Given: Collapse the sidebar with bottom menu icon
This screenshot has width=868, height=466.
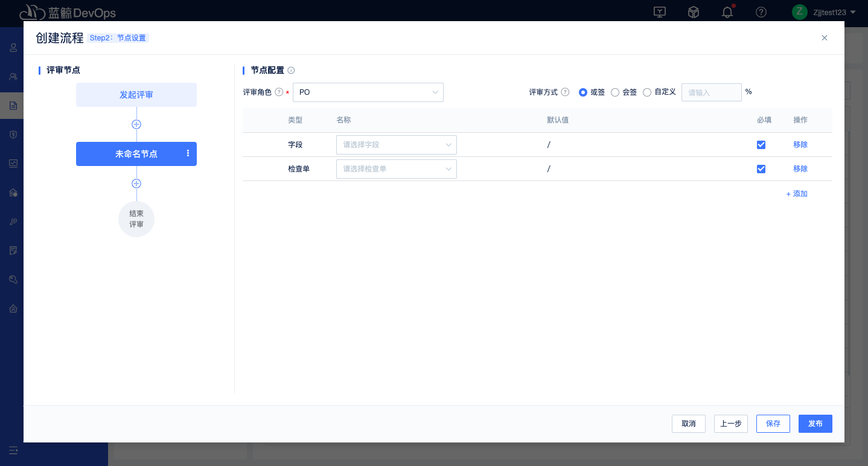Looking at the screenshot, I should coord(13,450).
